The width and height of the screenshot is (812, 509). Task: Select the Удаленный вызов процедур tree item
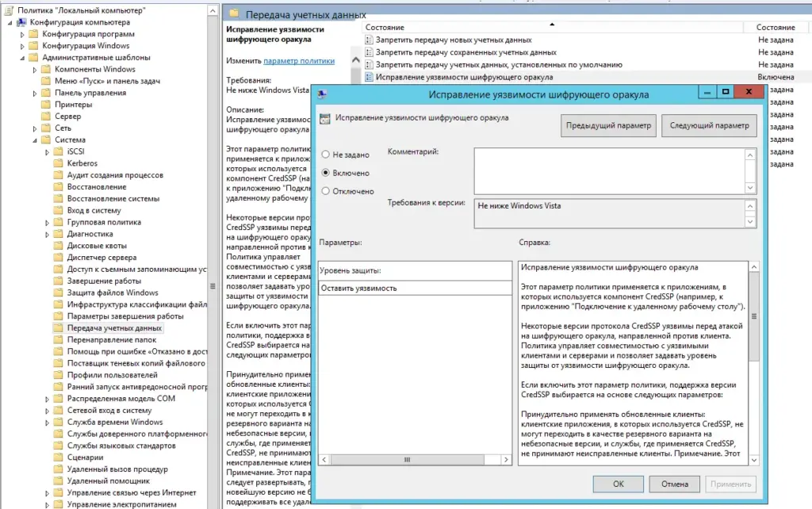click(x=117, y=469)
